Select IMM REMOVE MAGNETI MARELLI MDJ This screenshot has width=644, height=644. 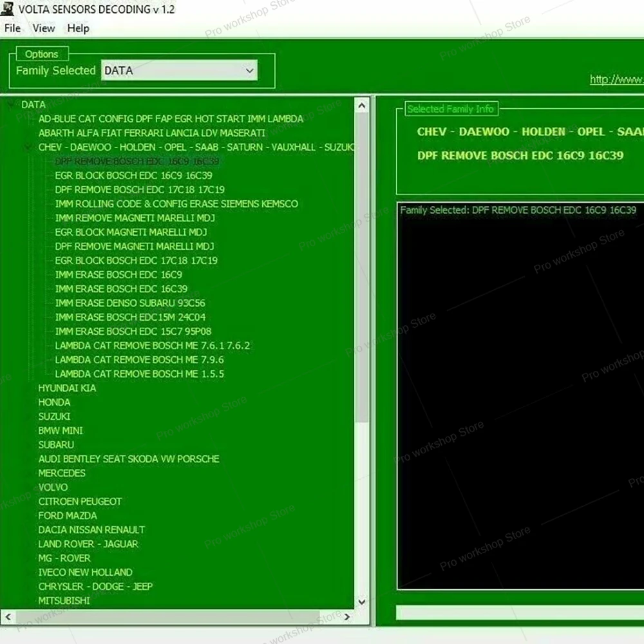coord(135,218)
